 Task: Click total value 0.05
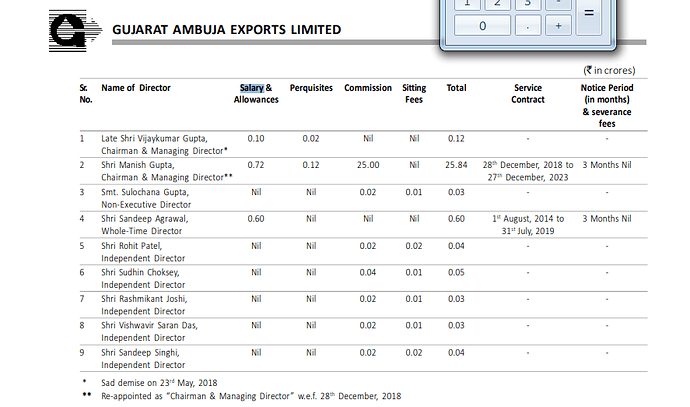456,272
